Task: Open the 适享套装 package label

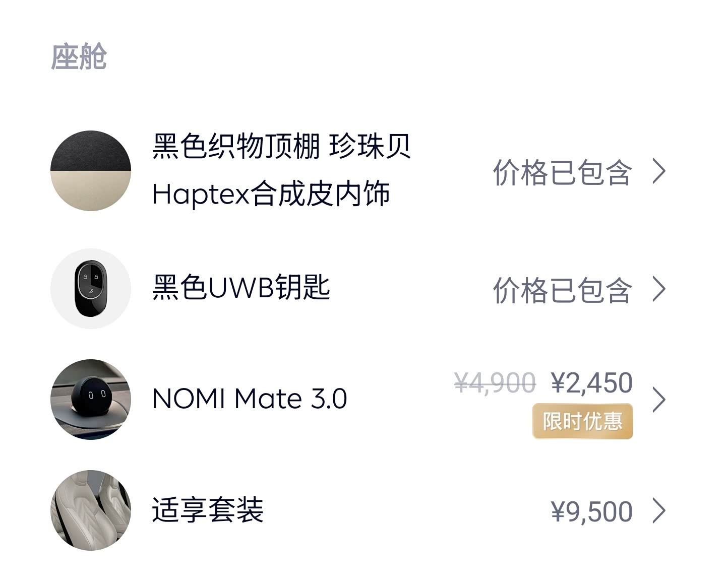Action: [208, 510]
